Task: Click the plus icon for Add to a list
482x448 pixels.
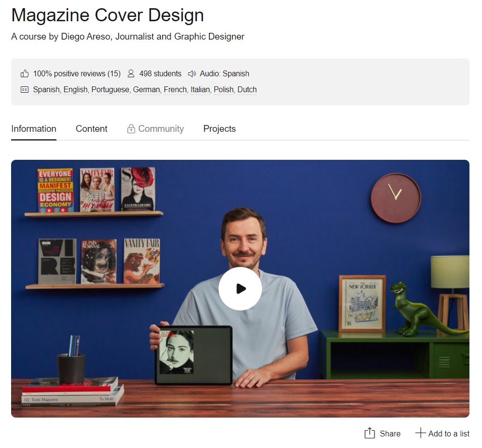Action: [x=420, y=433]
